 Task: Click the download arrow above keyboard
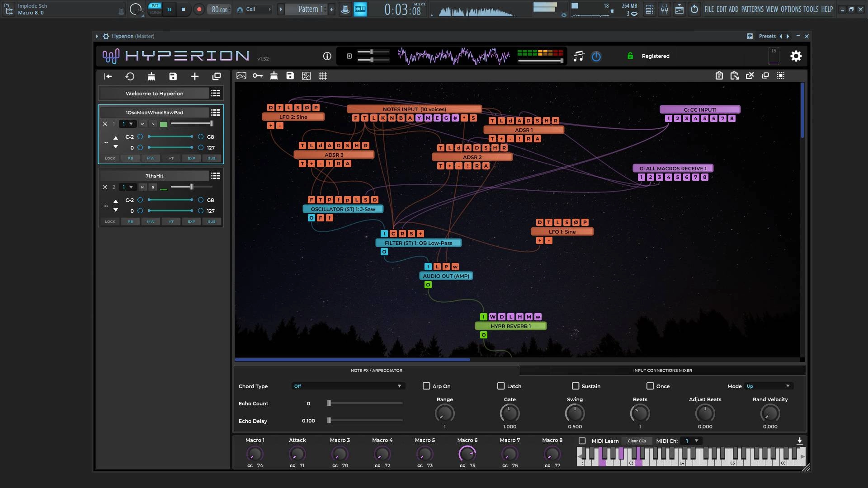[799, 441]
